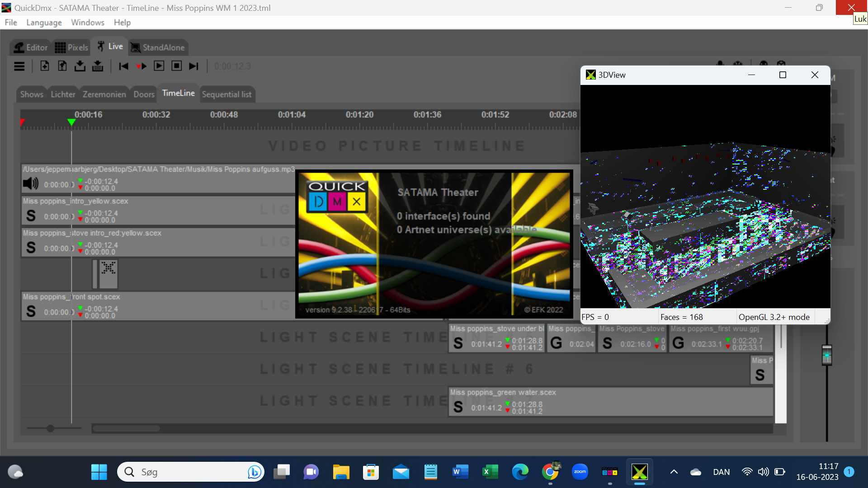The height and width of the screenshot is (488, 868).
Task: Open the Language menu
Action: pyautogui.click(x=44, y=22)
